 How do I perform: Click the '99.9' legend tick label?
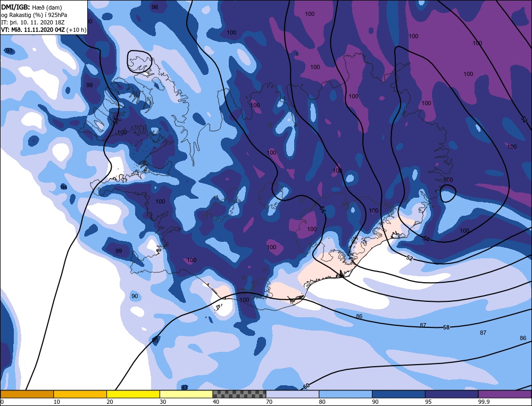tap(483, 402)
